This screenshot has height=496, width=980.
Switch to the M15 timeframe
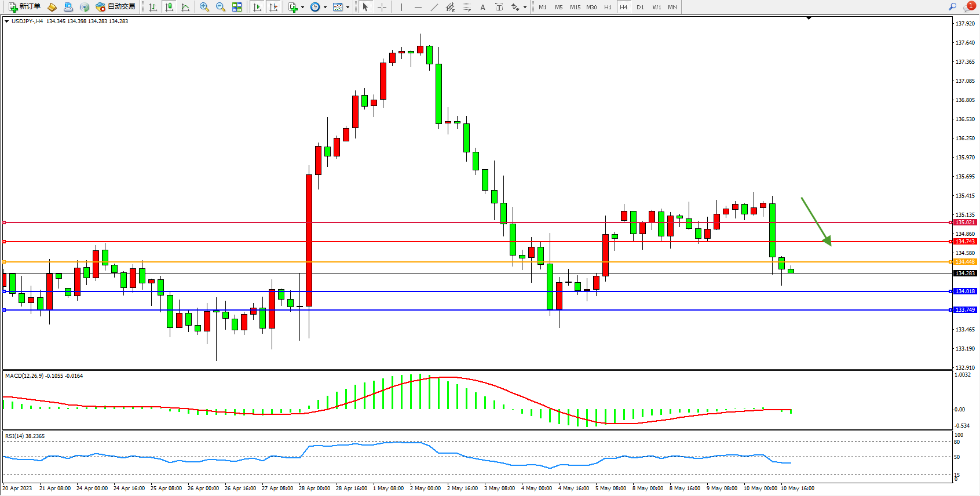tap(575, 7)
